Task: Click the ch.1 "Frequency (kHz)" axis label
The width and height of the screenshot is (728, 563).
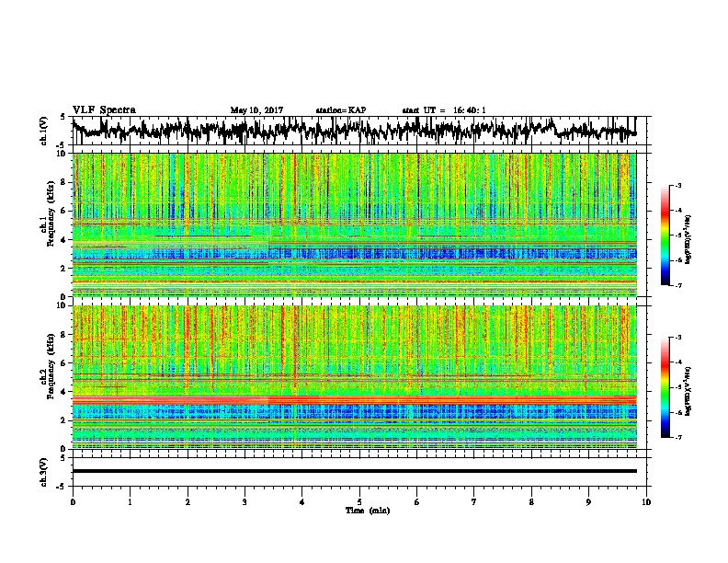Action: click(51, 214)
